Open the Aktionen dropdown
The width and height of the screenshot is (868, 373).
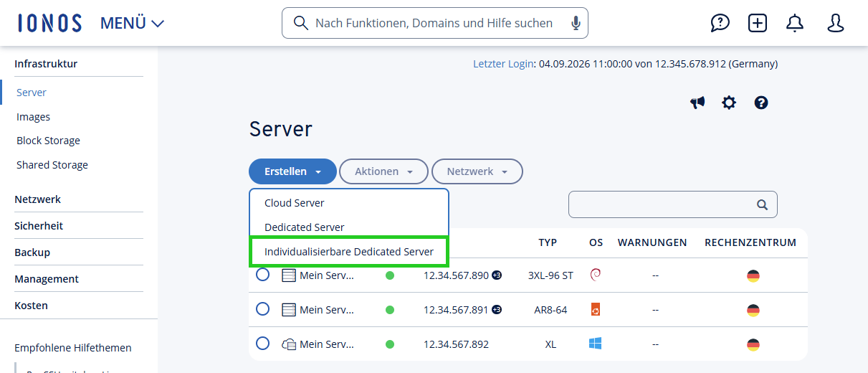pyautogui.click(x=383, y=171)
